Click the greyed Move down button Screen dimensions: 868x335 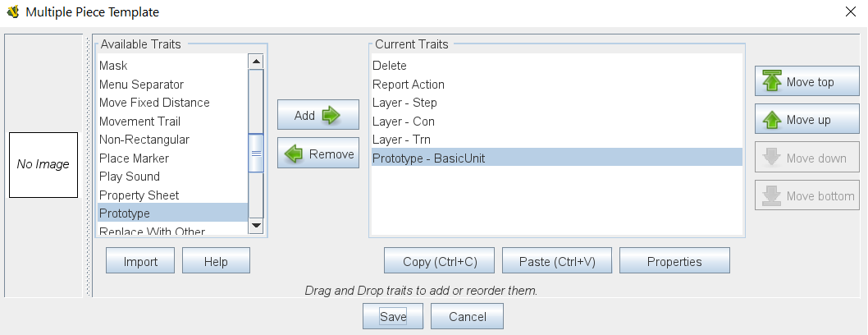click(806, 158)
